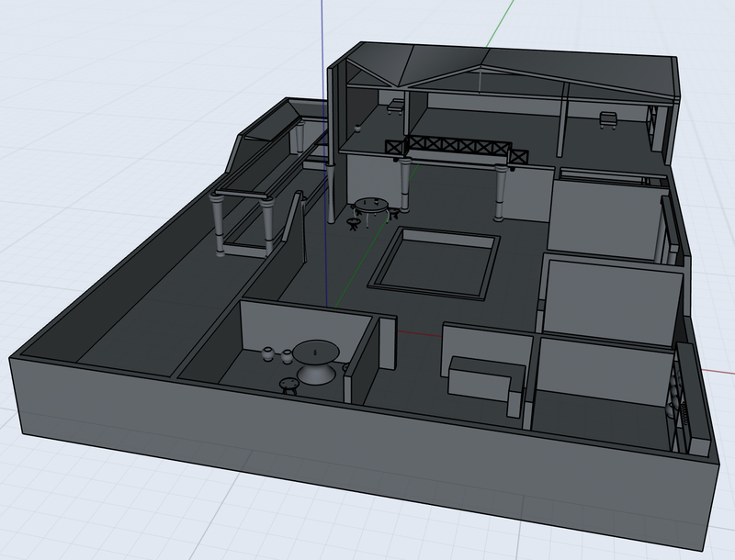Select the small bench on the upper left loft
The image size is (735, 560).
click(x=396, y=105)
